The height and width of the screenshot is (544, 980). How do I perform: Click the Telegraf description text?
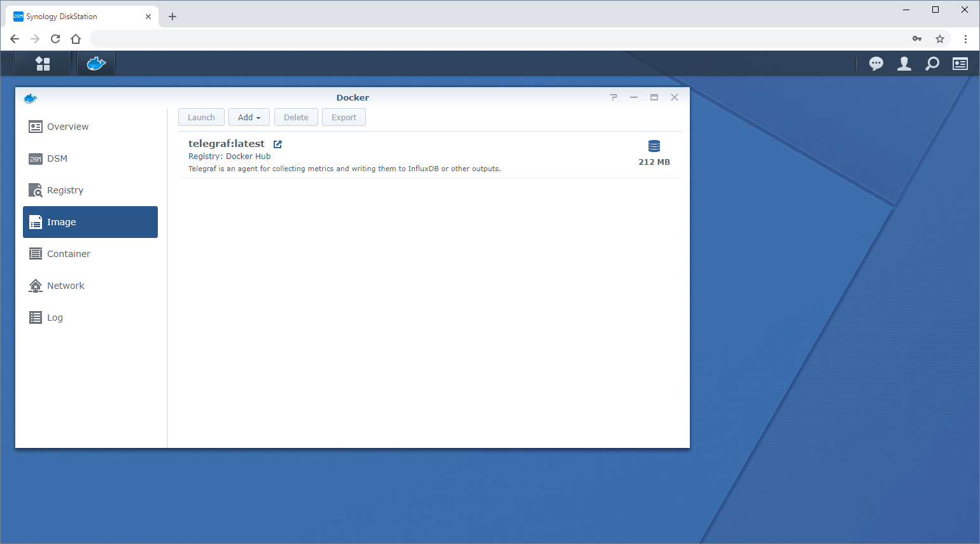344,169
